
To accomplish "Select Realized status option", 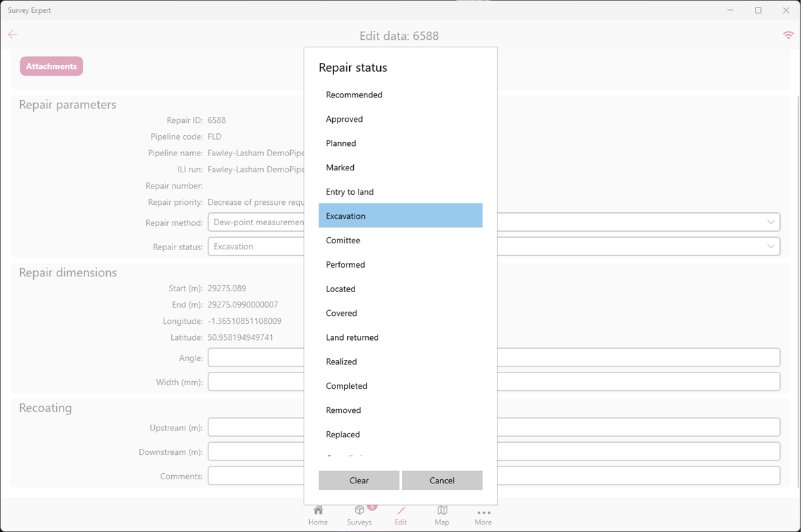I will point(400,362).
